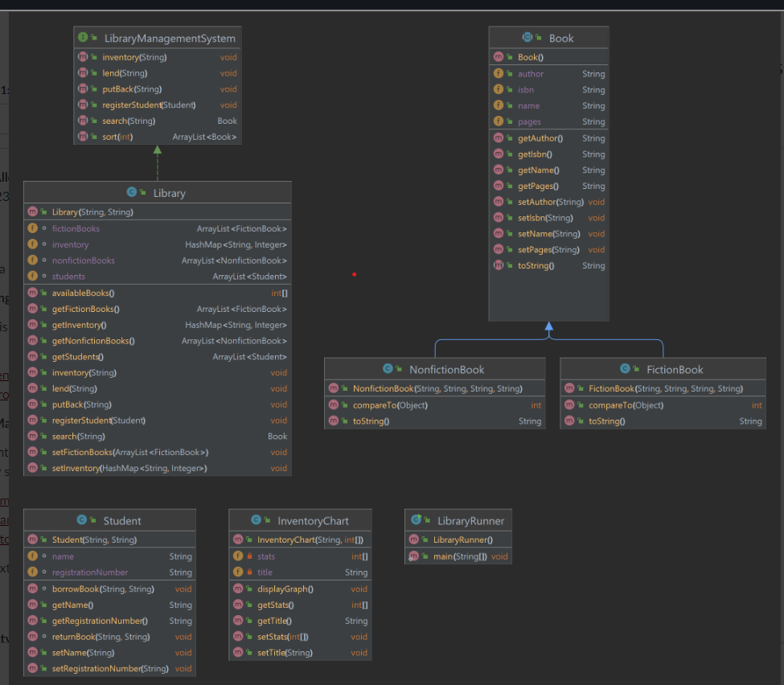
Task: Select the Library class title
Action: pos(169,193)
